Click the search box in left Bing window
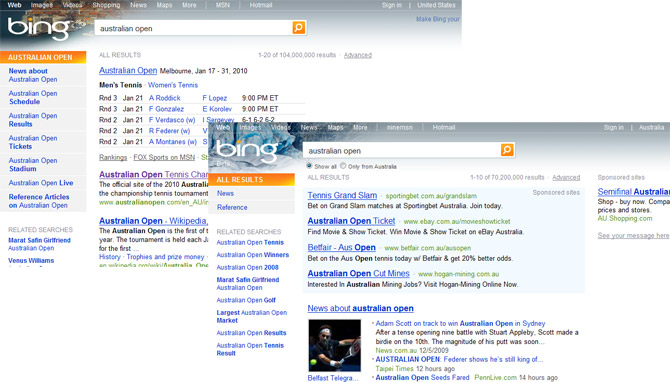Viewport: 670px width, 382px height. (x=194, y=28)
